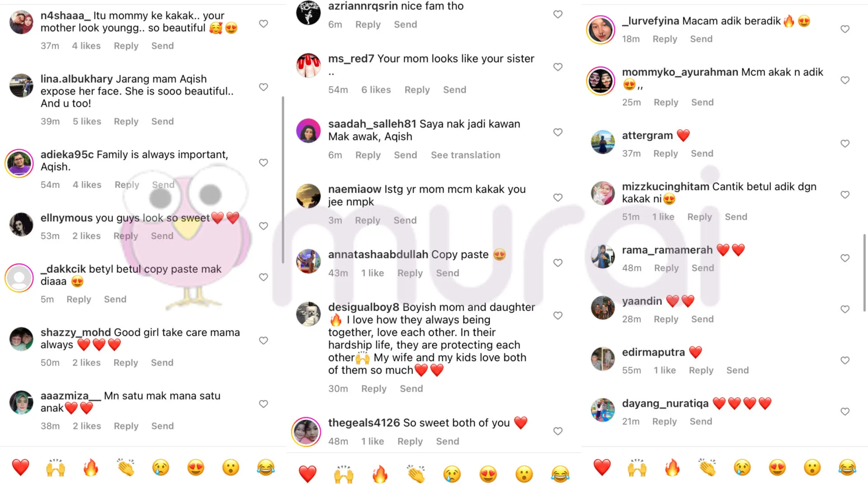Choose the clapping hands emoji in right panel
This screenshot has width=868, height=488.
point(707,468)
